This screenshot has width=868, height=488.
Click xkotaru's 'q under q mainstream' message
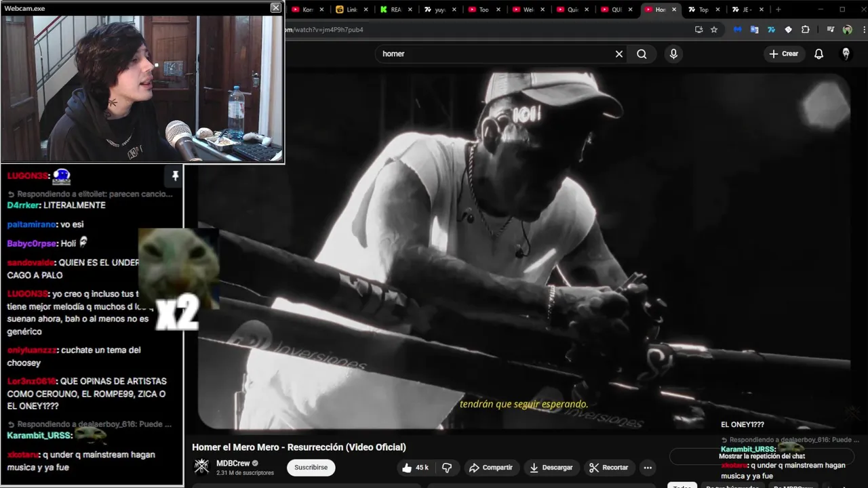81,461
